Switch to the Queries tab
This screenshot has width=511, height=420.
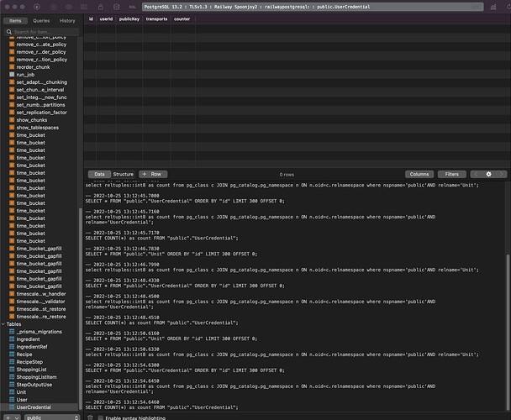point(41,20)
